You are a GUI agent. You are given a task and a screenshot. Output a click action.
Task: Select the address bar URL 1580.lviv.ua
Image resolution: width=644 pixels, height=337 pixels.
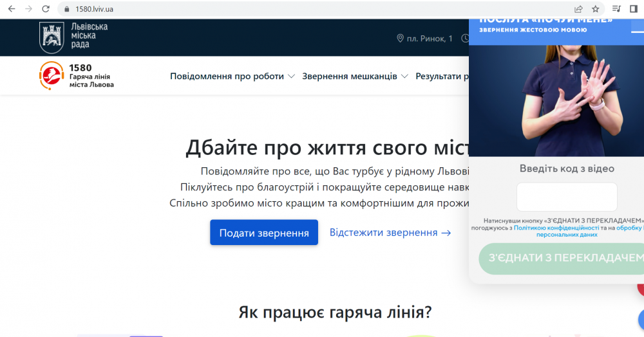[95, 9]
